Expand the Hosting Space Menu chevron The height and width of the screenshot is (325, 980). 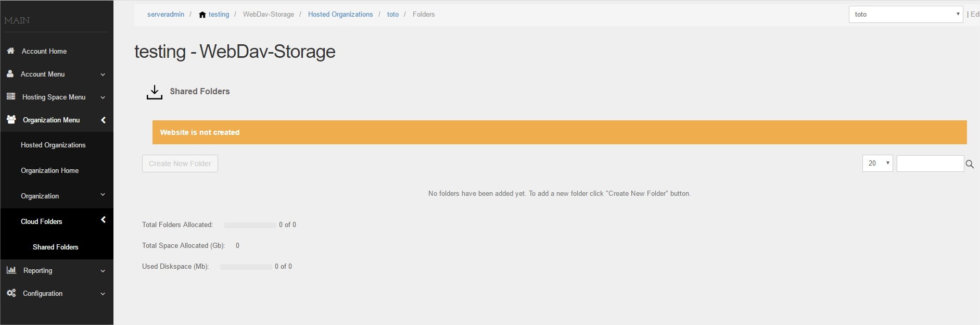[x=103, y=97]
